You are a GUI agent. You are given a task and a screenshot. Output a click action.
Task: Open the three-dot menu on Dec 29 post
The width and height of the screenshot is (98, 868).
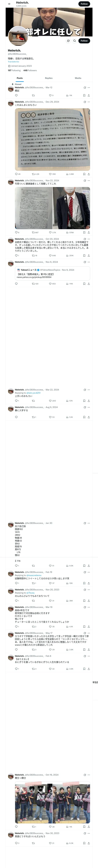coord(89,102)
